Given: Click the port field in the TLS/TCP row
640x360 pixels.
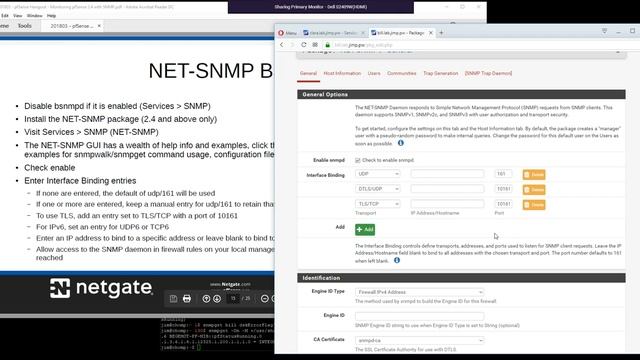Looking at the screenshot, I should pyautogui.click(x=503, y=204).
